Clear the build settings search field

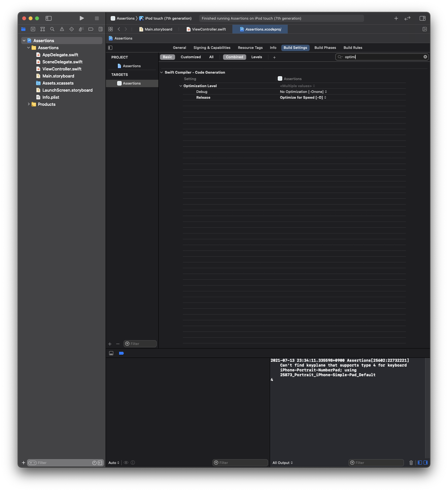425,57
